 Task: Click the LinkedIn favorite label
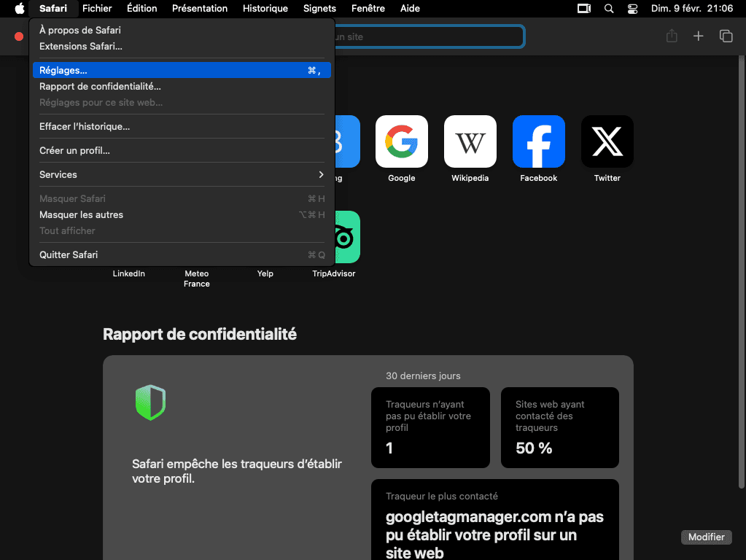129,273
